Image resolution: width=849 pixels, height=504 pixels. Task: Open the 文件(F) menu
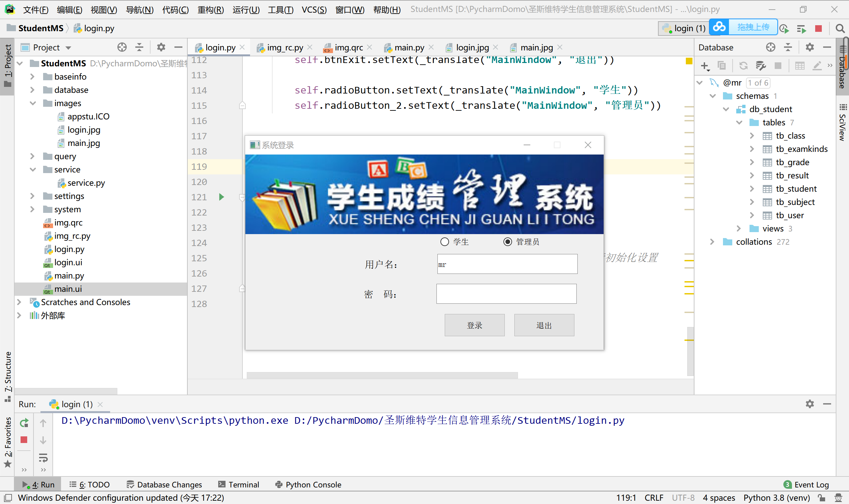[36, 10]
